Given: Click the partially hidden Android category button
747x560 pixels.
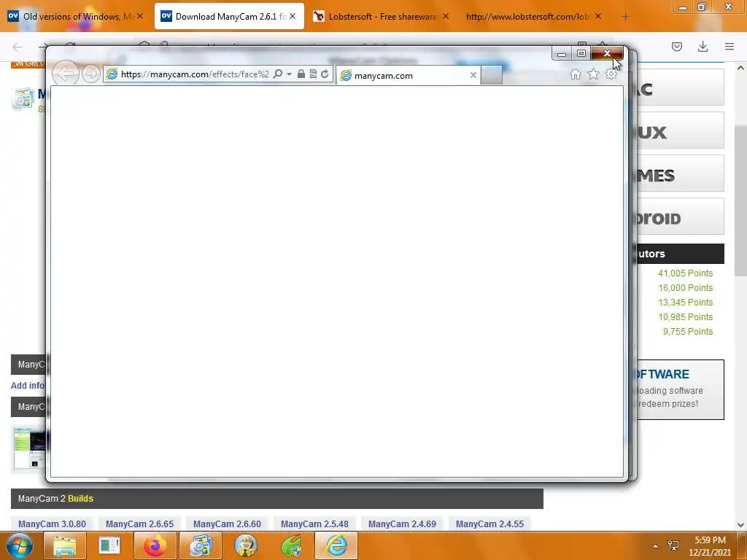Looking at the screenshot, I should 681,216.
